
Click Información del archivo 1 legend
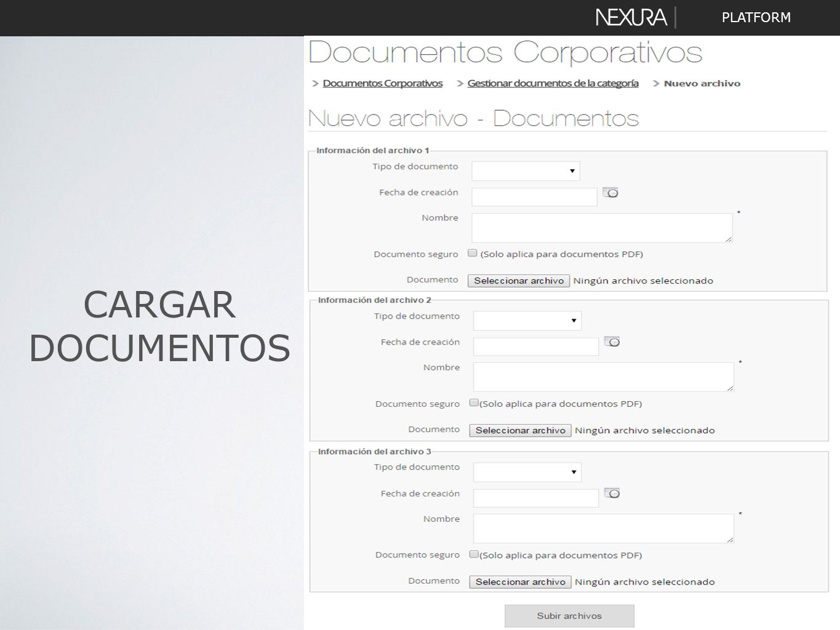point(372,150)
